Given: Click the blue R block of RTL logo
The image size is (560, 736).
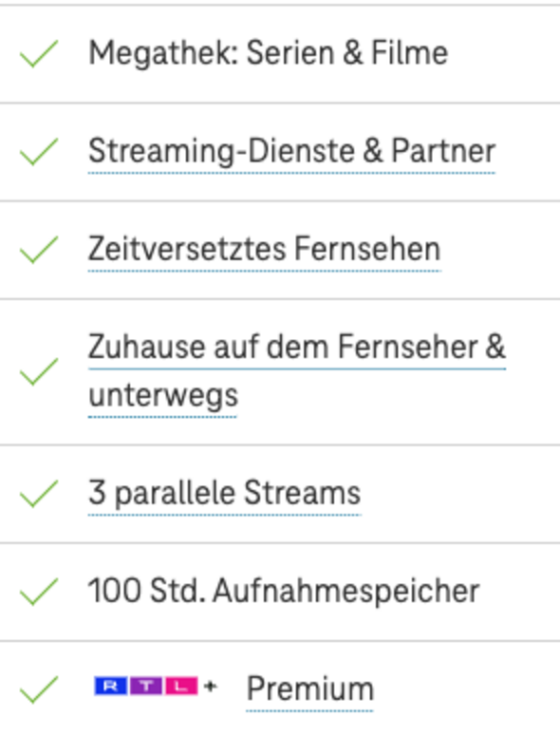Looking at the screenshot, I should [110, 687].
